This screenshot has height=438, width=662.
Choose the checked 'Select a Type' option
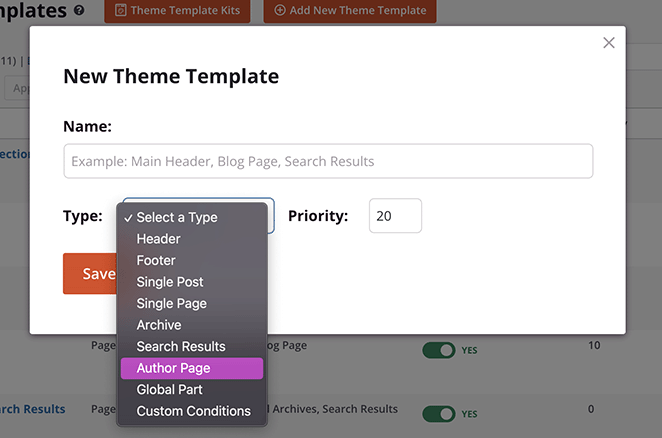click(x=177, y=217)
